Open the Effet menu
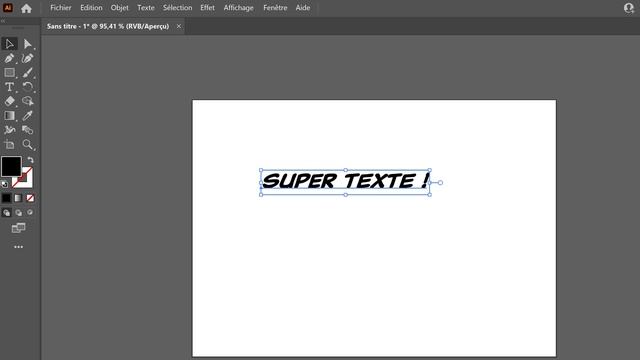640x360 pixels. click(207, 8)
